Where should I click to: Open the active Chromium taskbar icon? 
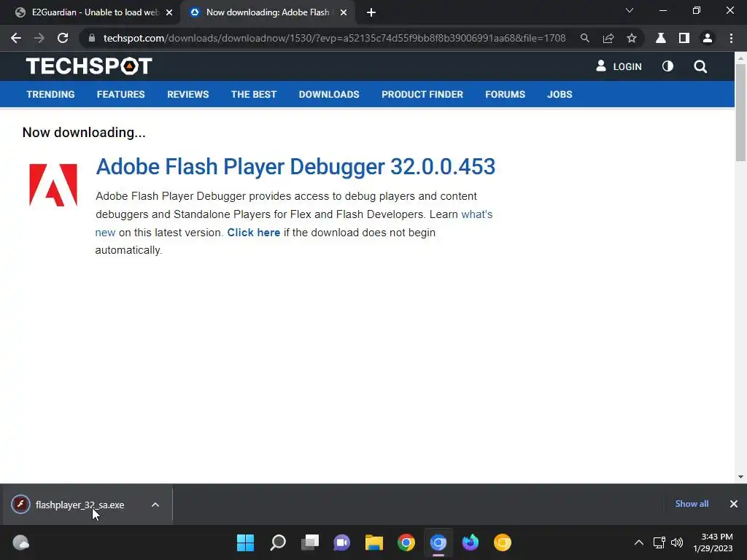pyautogui.click(x=438, y=542)
